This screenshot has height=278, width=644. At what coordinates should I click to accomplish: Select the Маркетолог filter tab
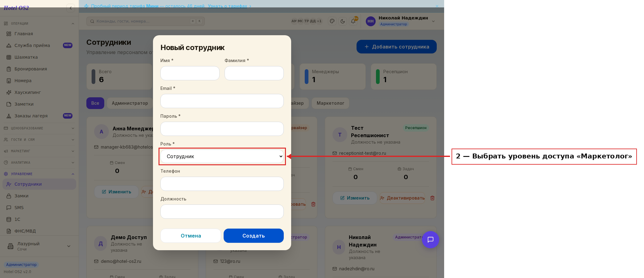[330, 103]
